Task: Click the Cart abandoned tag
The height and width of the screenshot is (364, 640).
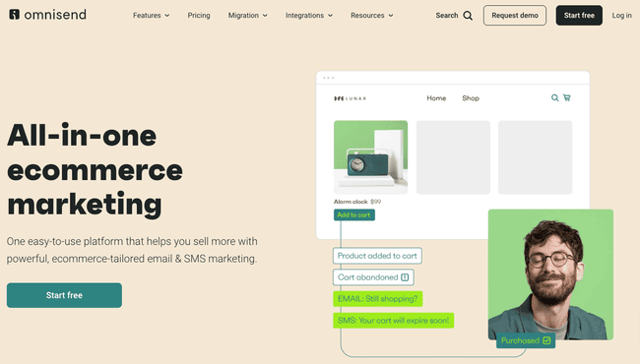Action: click(373, 277)
